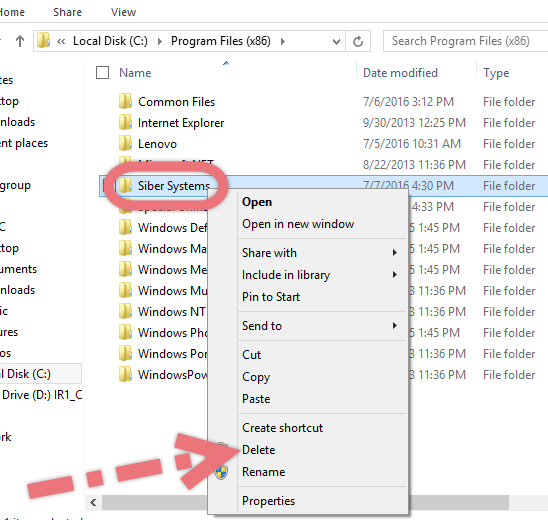Open Properties from the context menu

click(268, 501)
